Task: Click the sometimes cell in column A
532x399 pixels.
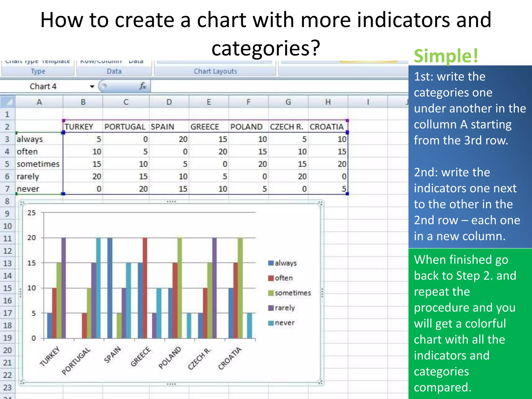Action: tap(39, 164)
